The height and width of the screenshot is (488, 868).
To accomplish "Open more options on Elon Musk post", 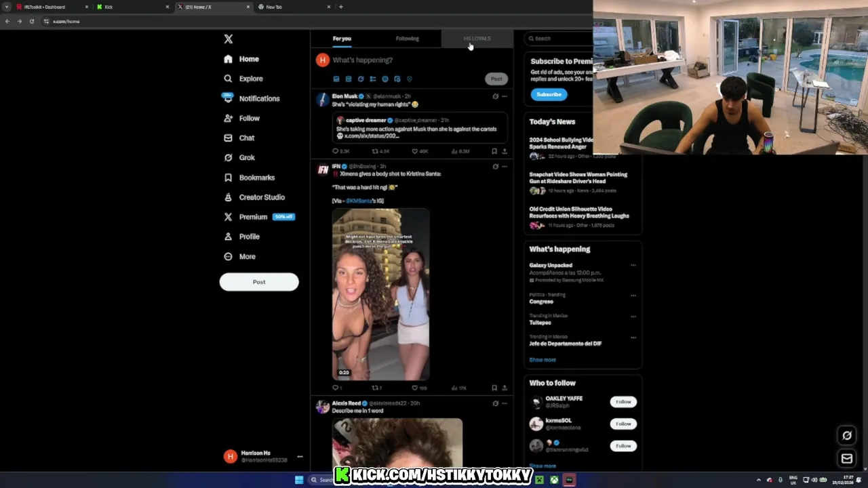I will [x=505, y=96].
